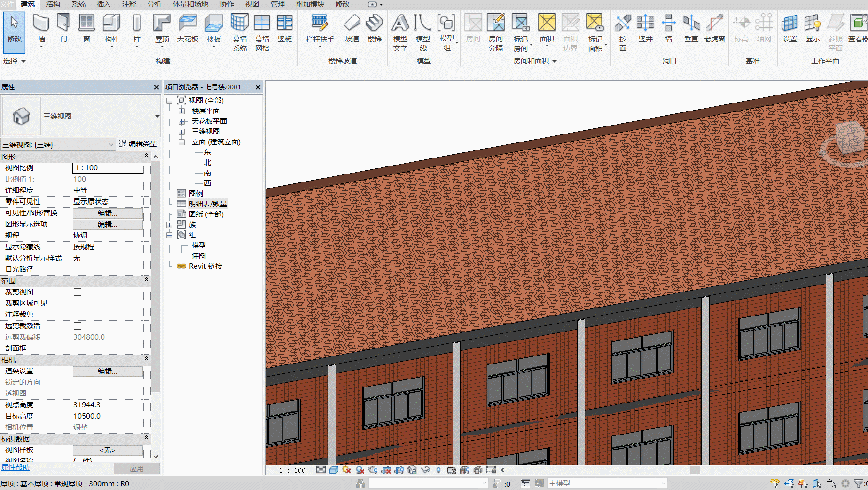Open the 三维视图: {三维} instance dropdown

pyautogui.click(x=111, y=144)
